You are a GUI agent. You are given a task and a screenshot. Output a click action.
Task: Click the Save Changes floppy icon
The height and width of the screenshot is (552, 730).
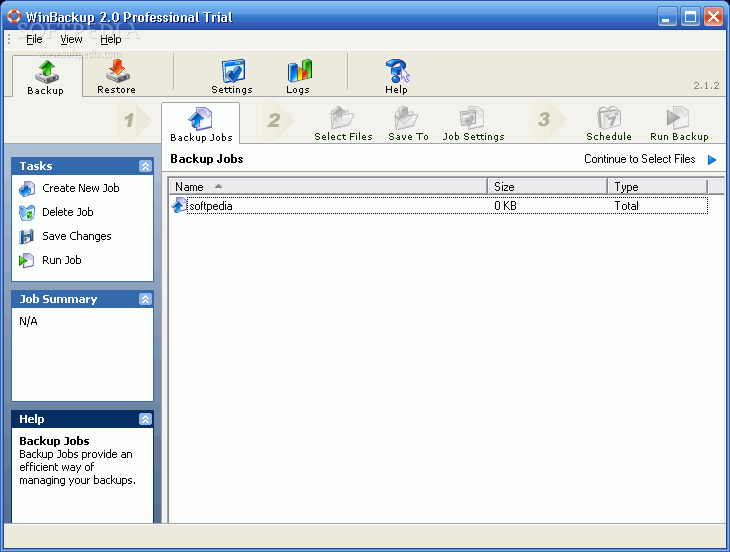pyautogui.click(x=27, y=236)
